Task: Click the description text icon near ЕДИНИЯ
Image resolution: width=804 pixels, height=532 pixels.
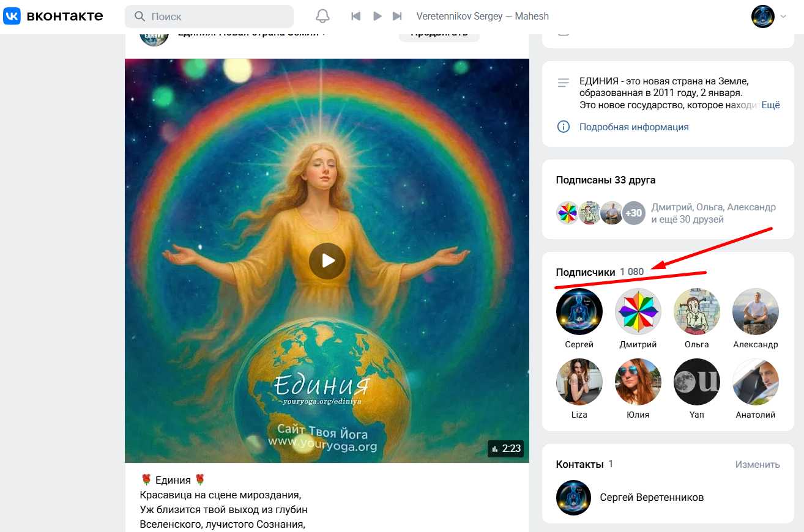Action: [563, 83]
